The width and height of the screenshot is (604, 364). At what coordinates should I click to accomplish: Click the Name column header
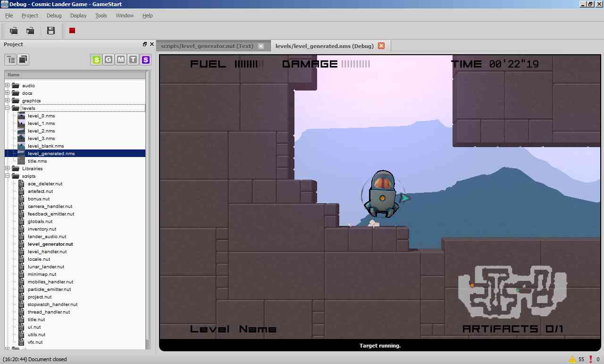pyautogui.click(x=75, y=74)
